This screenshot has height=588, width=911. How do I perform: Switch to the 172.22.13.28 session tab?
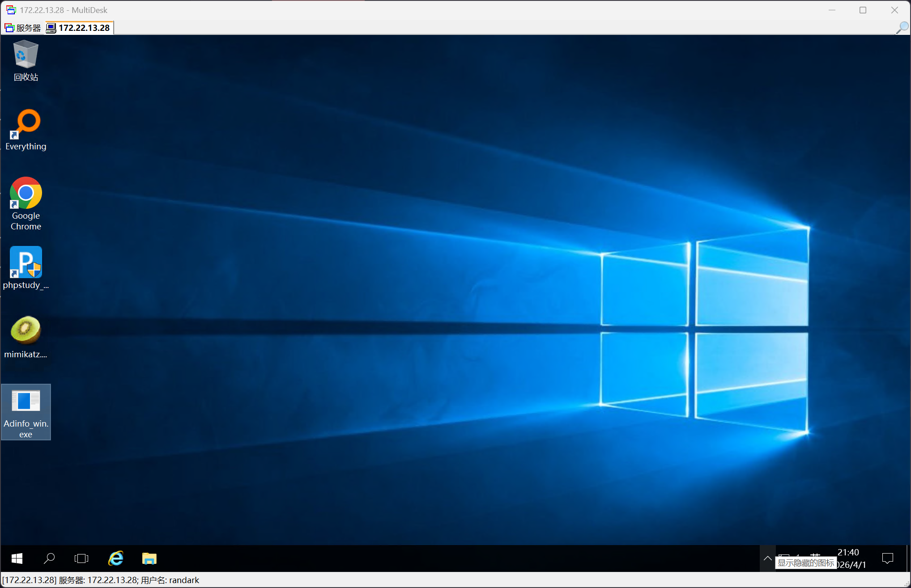79,28
